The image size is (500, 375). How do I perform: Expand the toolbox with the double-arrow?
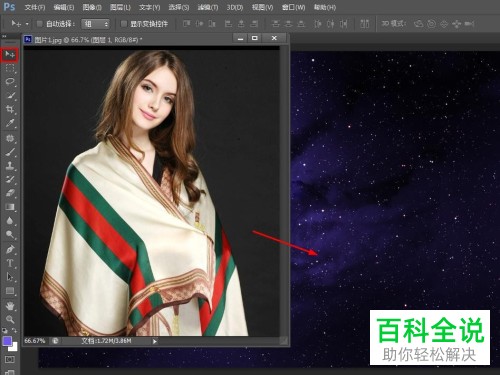pos(4,36)
